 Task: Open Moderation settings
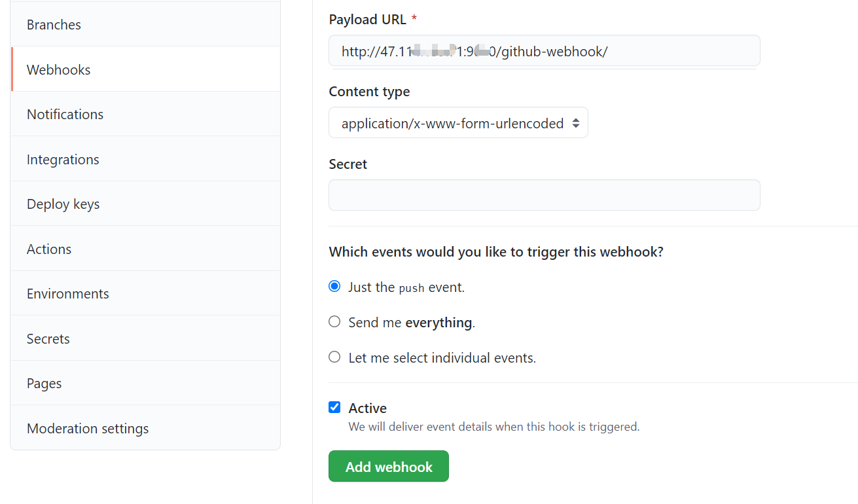point(145,428)
